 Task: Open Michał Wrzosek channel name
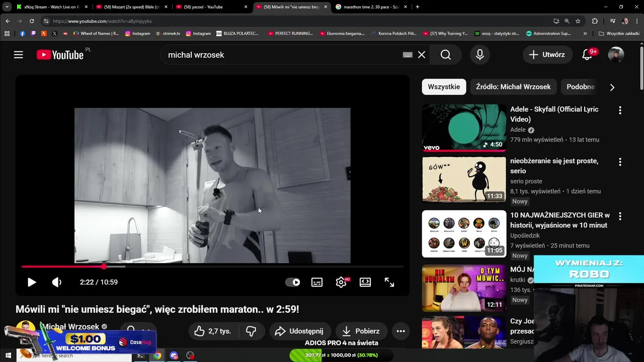(70, 327)
